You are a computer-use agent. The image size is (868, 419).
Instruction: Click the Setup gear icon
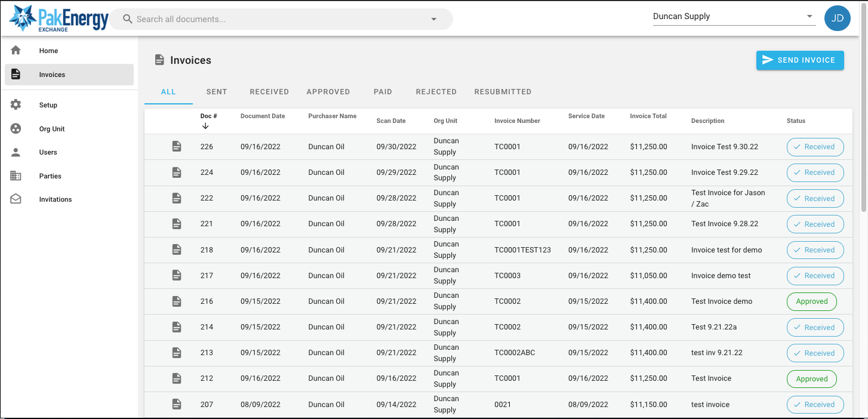coord(16,105)
